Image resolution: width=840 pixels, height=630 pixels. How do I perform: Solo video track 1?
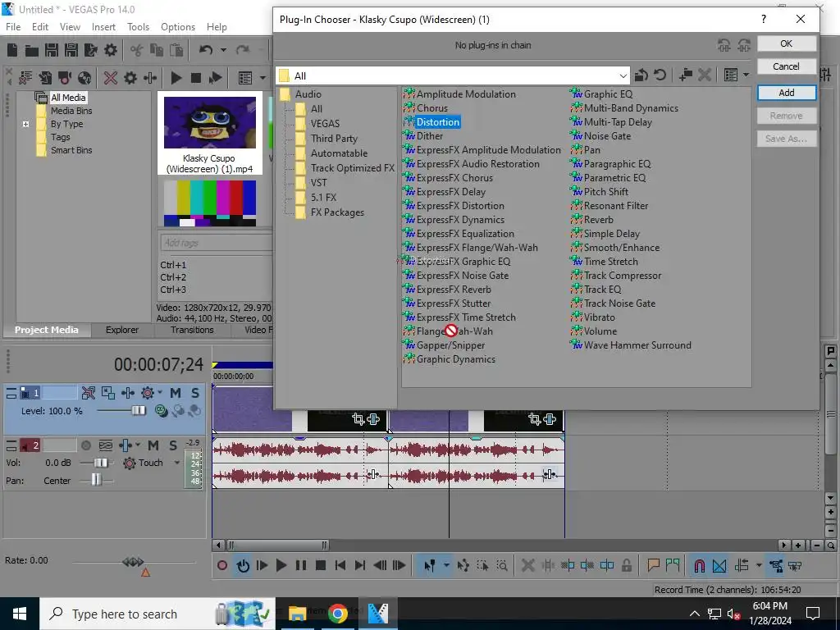195,393
